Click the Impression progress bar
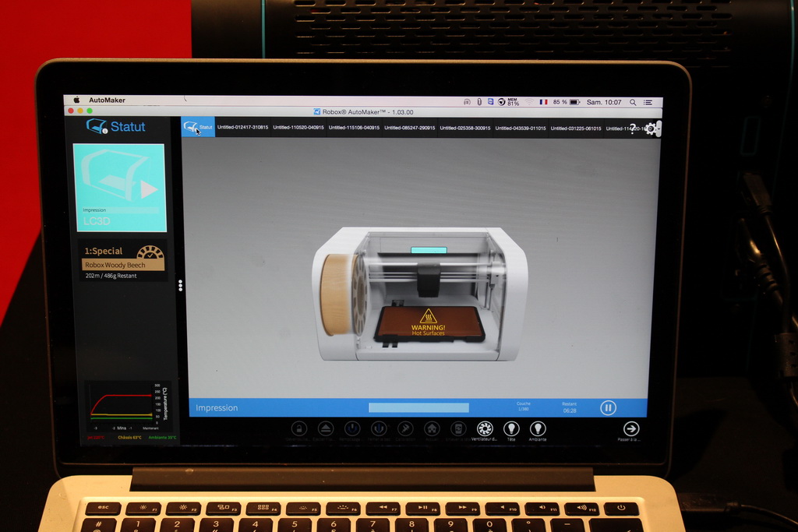This screenshot has width=798, height=532. point(418,407)
